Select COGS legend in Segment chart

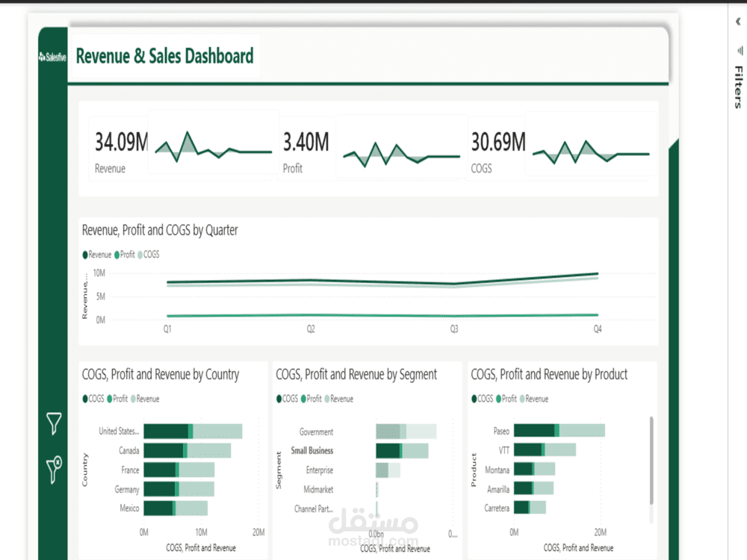[x=288, y=399]
